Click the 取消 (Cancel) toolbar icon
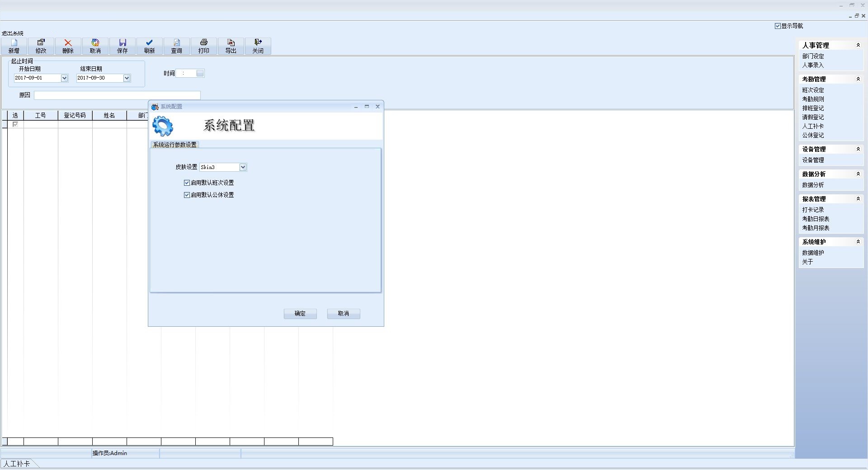 95,46
